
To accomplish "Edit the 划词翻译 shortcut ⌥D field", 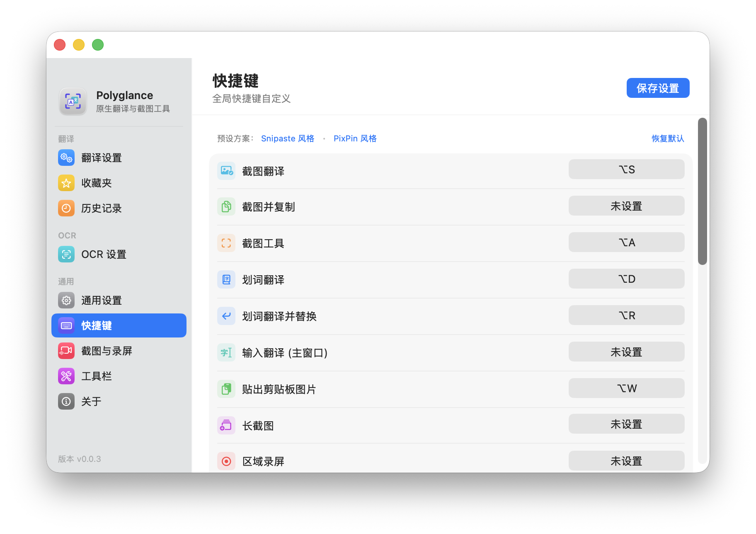I will (626, 279).
